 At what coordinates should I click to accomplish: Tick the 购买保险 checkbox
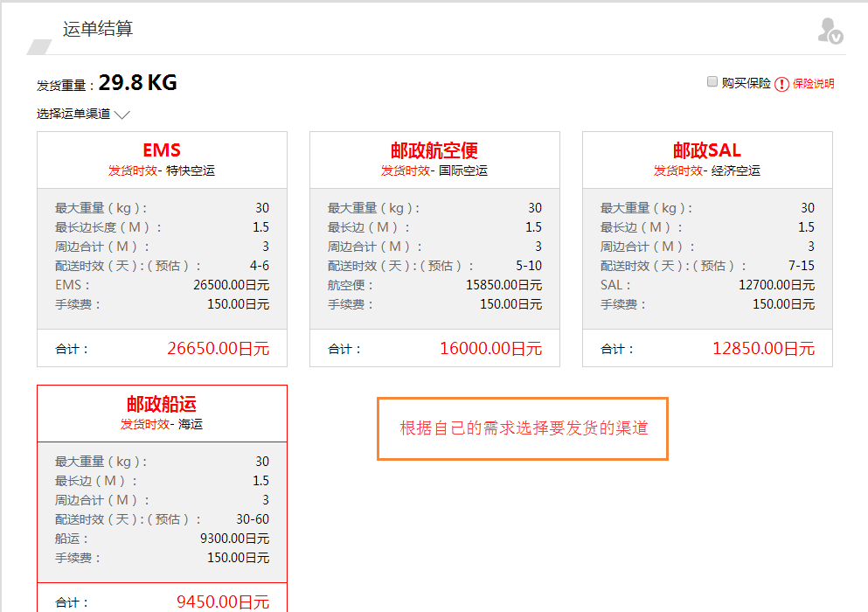pyautogui.click(x=712, y=82)
